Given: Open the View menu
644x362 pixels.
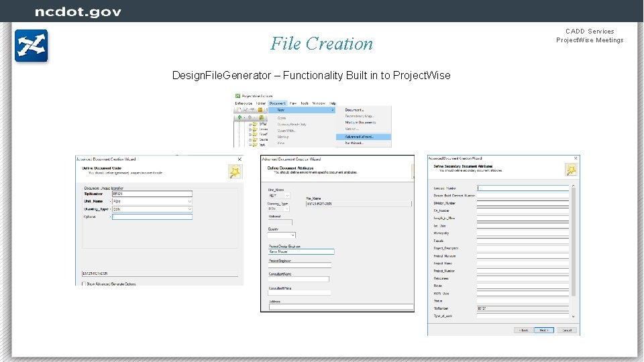Looking at the screenshot, I should pos(293,103).
